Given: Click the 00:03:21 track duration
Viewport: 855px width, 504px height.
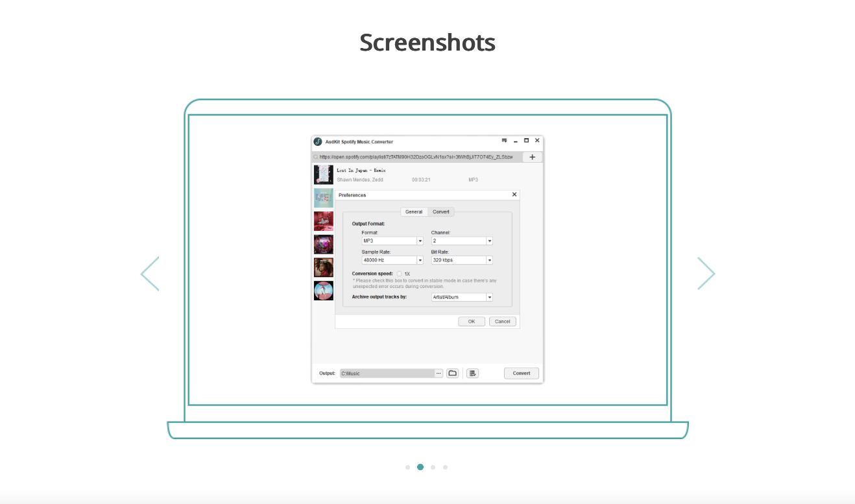Looking at the screenshot, I should tap(421, 180).
